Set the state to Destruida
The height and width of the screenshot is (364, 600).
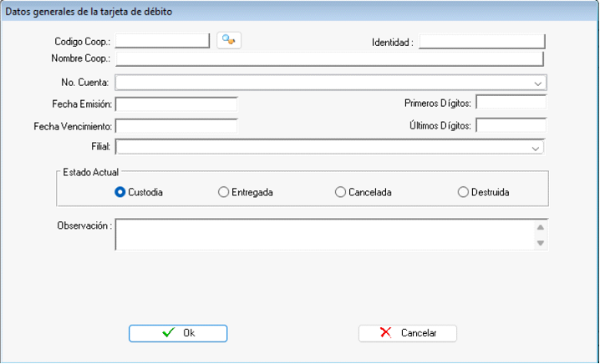point(464,192)
